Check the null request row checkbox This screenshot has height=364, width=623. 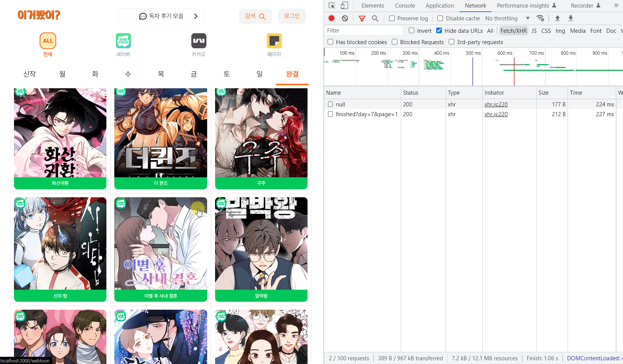pos(331,104)
